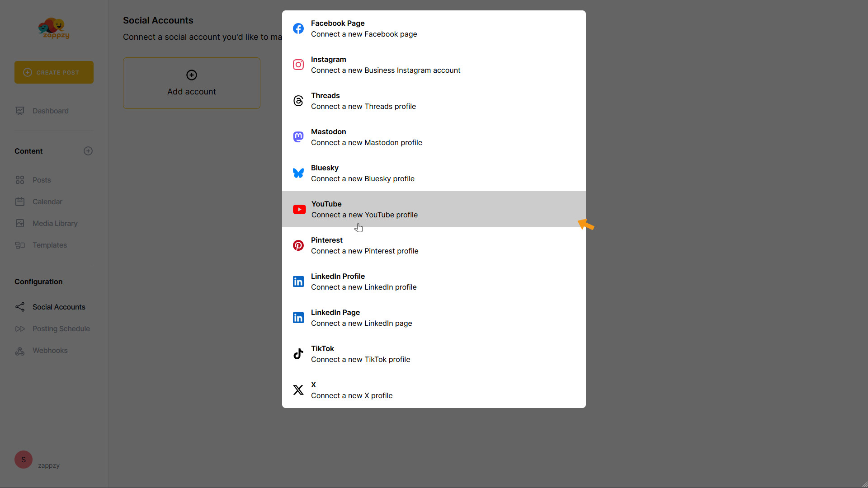Click the user avatar labeled S
This screenshot has height=488, width=868.
(x=24, y=460)
